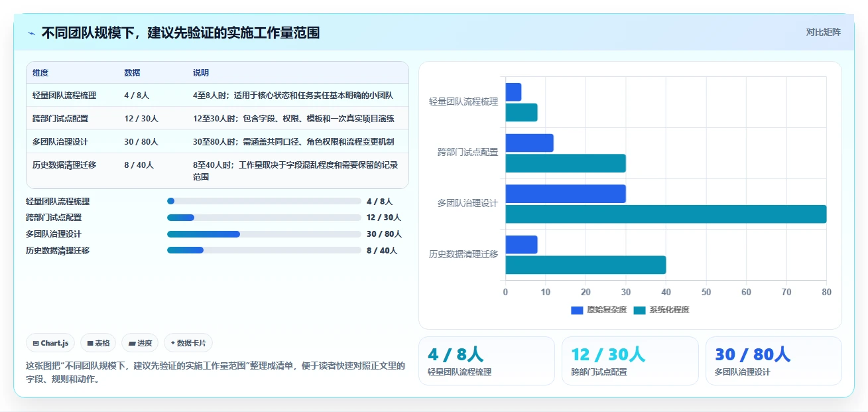The image size is (868, 412).
Task: Click the 维度 table column header
Action: point(40,73)
